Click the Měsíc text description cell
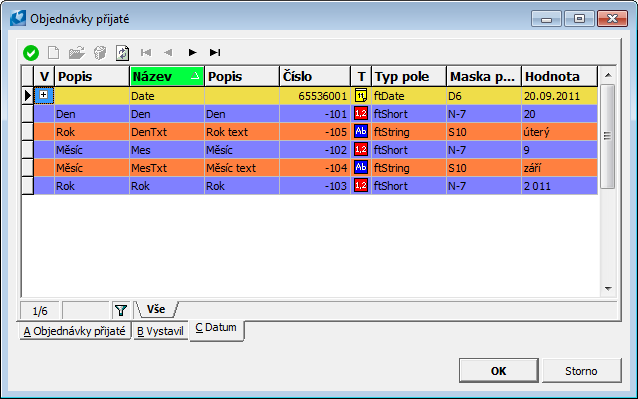 242,168
